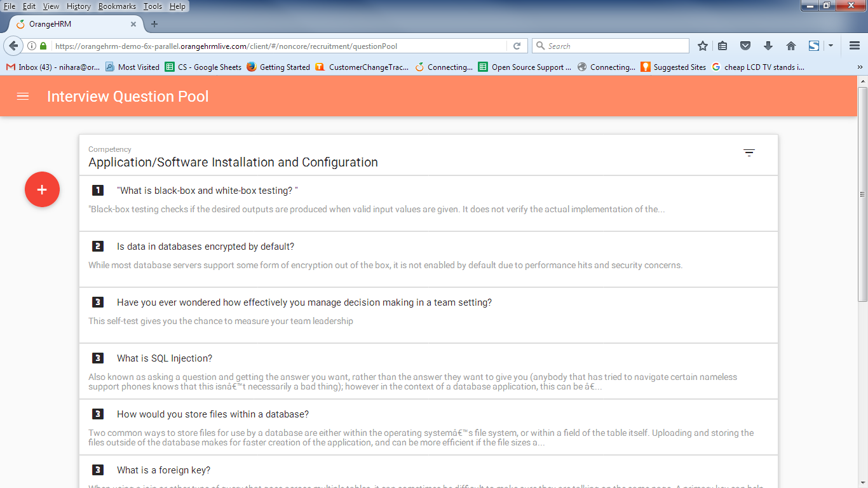The image size is (868, 488).
Task: Click the browser Search field
Action: coord(610,46)
